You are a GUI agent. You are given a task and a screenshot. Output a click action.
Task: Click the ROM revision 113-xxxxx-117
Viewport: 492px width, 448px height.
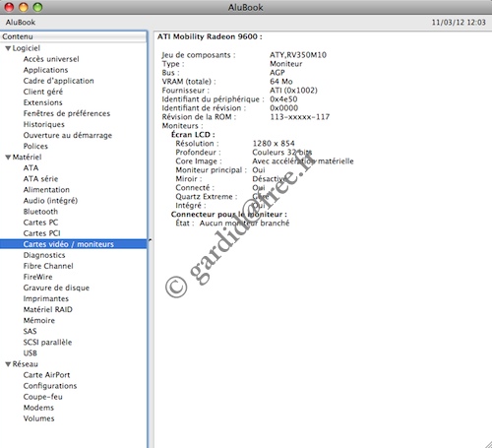300,117
